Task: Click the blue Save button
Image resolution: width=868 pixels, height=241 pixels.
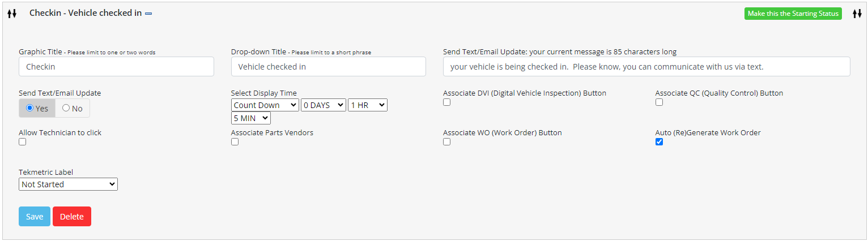Action: coord(35,217)
